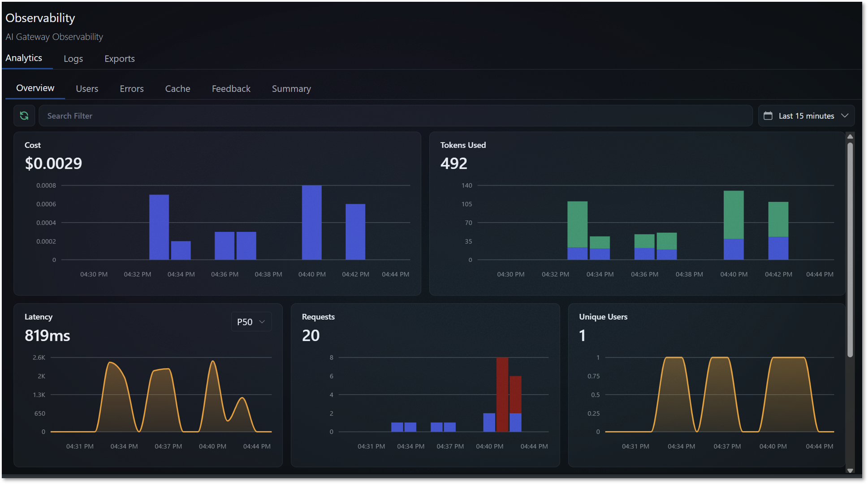Image resolution: width=868 pixels, height=484 pixels.
Task: Switch to the Cache sub-tab
Action: [177, 89]
